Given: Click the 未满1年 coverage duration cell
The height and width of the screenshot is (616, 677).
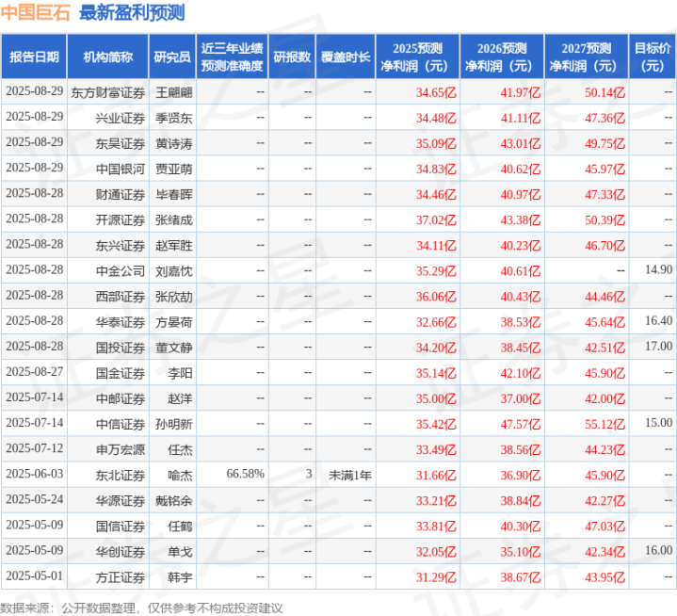Looking at the screenshot, I should click(x=348, y=474).
